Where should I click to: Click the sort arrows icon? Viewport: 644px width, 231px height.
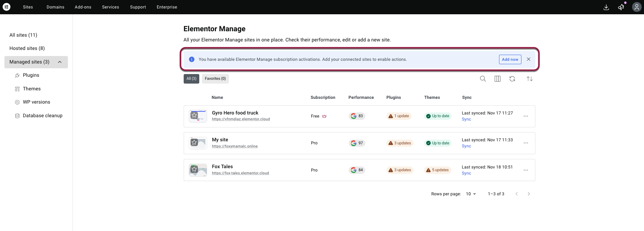pyautogui.click(x=529, y=79)
